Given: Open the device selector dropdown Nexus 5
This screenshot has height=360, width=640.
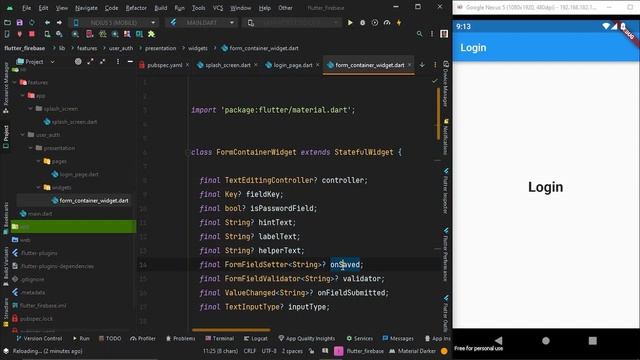Looking at the screenshot, I should click(x=114, y=22).
